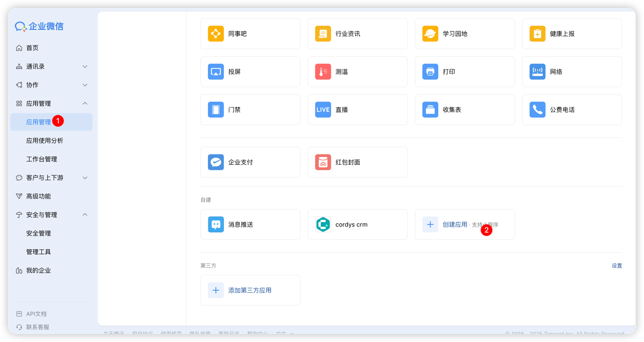This screenshot has height=342, width=644.
Task: Open the 直播 LIVE icon
Action: (323, 110)
